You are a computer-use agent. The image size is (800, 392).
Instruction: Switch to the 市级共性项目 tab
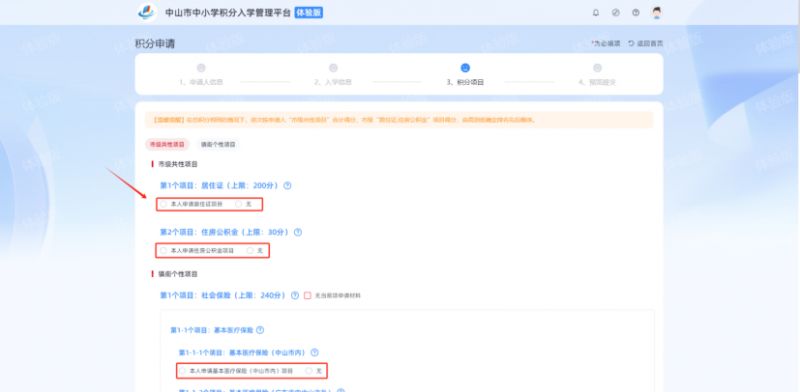[167, 144]
